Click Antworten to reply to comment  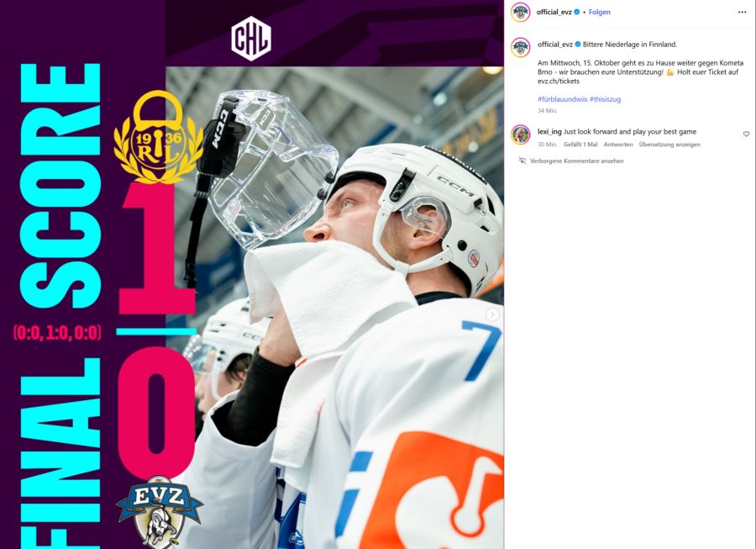pos(618,145)
